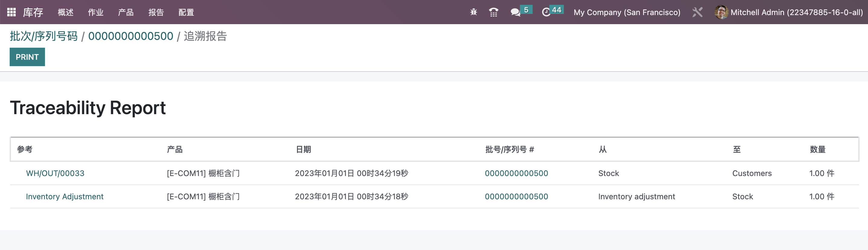This screenshot has height=250, width=868.
Task: Open Inventory Adjustment reference link
Action: point(65,197)
